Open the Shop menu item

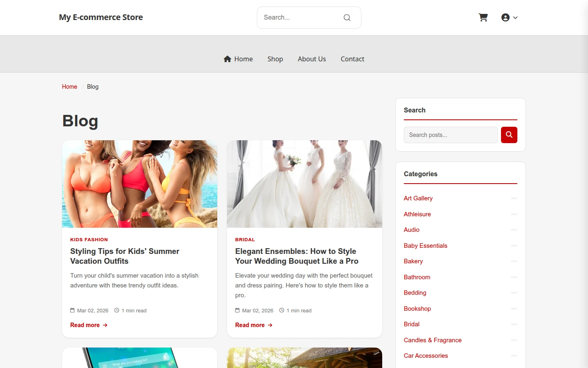tap(275, 59)
